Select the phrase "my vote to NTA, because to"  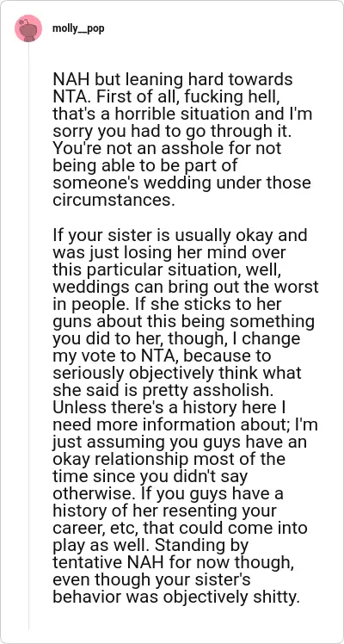click(162, 356)
